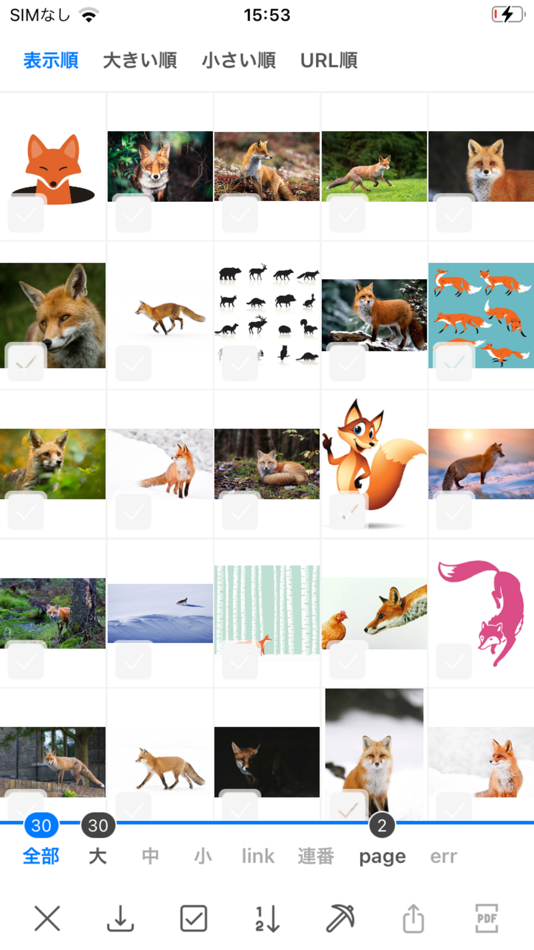Tap the 2 badge above page

coord(382,825)
